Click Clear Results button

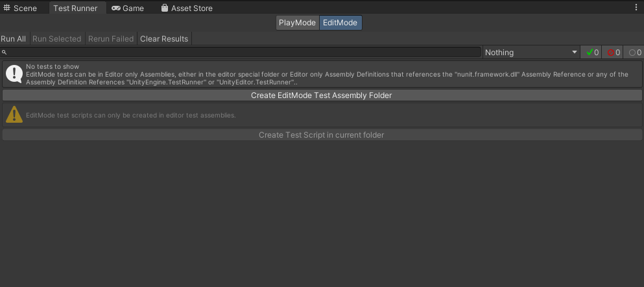(164, 39)
